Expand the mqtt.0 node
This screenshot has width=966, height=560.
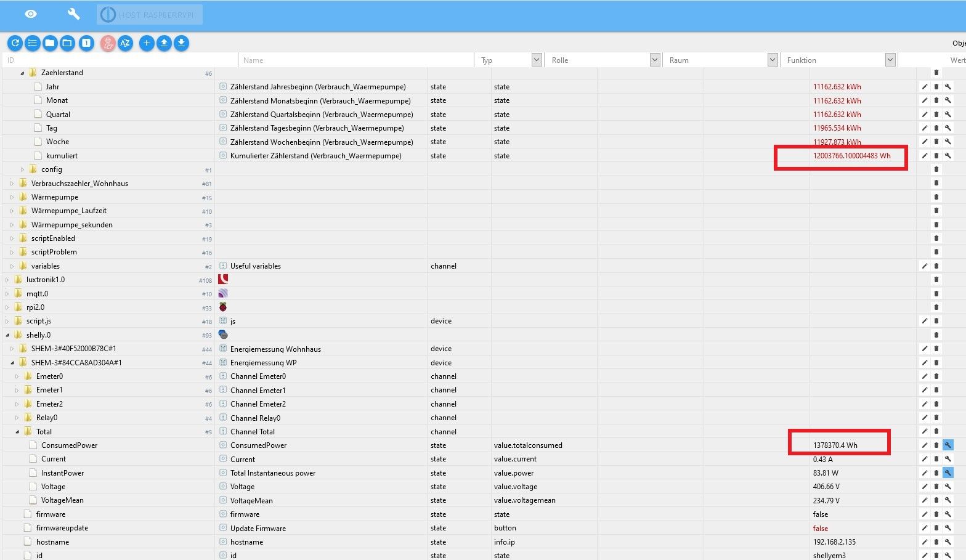click(7, 294)
